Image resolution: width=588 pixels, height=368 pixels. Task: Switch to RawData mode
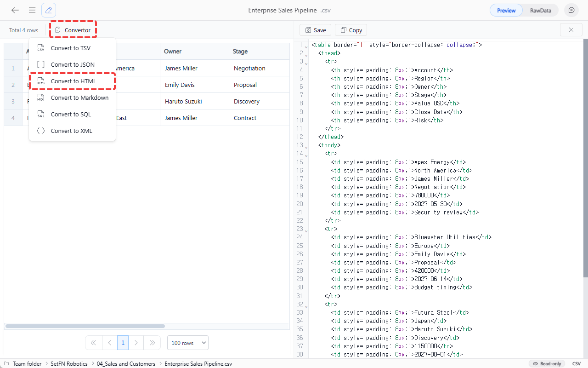click(540, 10)
